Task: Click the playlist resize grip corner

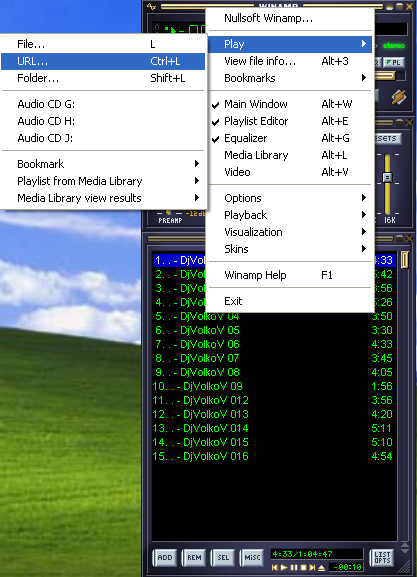Action: pyautogui.click(x=404, y=567)
